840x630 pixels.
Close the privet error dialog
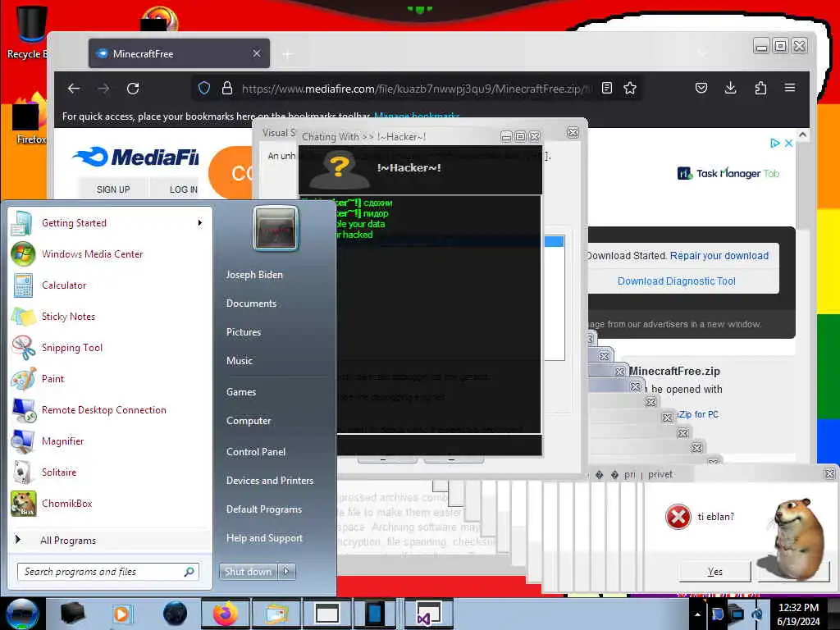coord(829,474)
